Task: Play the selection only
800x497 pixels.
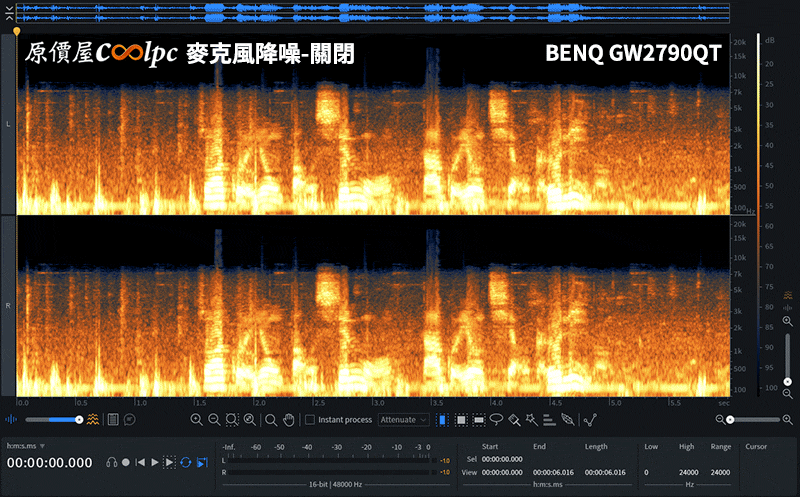Action: pos(169,462)
